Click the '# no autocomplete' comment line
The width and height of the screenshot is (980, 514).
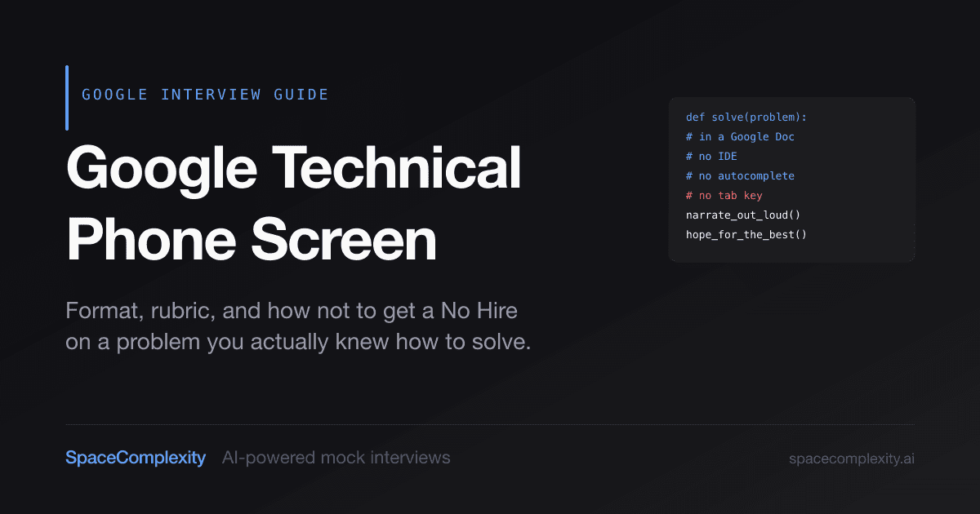pos(740,176)
